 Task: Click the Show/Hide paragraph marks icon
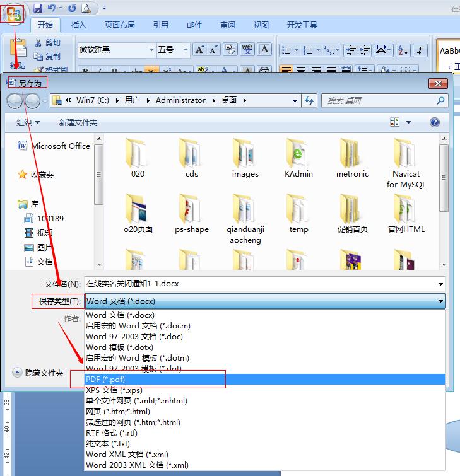421,50
